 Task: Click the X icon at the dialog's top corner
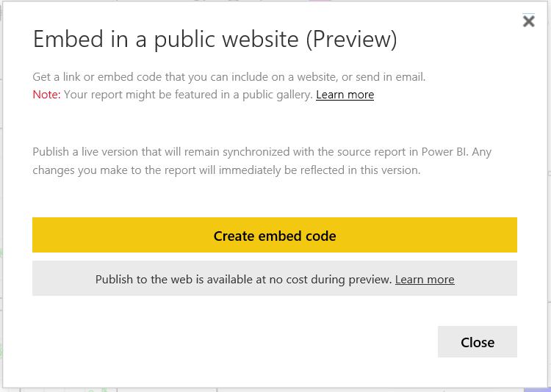pos(528,21)
